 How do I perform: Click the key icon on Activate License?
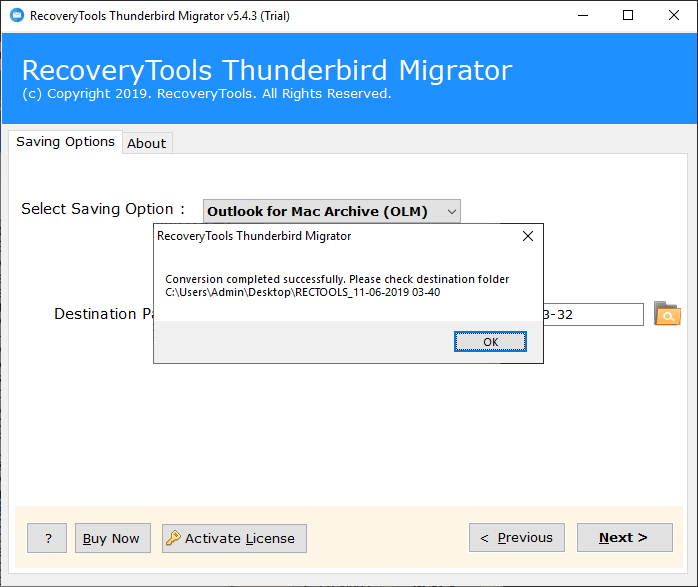pos(173,538)
